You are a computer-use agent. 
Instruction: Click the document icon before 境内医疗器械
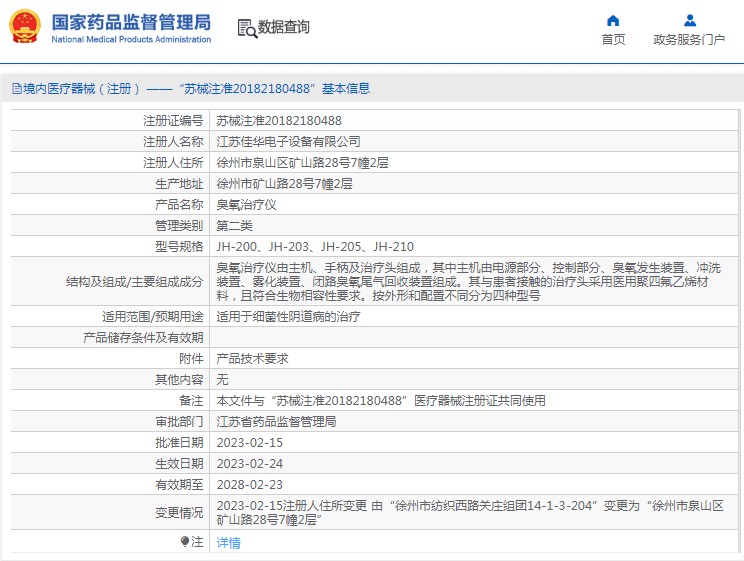tap(16, 89)
